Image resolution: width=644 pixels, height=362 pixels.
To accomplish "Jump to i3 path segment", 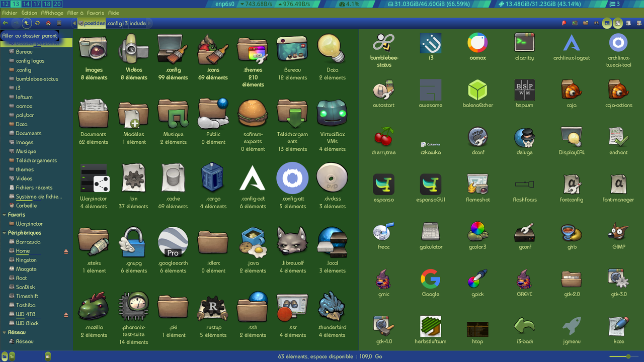I will click(x=126, y=23).
